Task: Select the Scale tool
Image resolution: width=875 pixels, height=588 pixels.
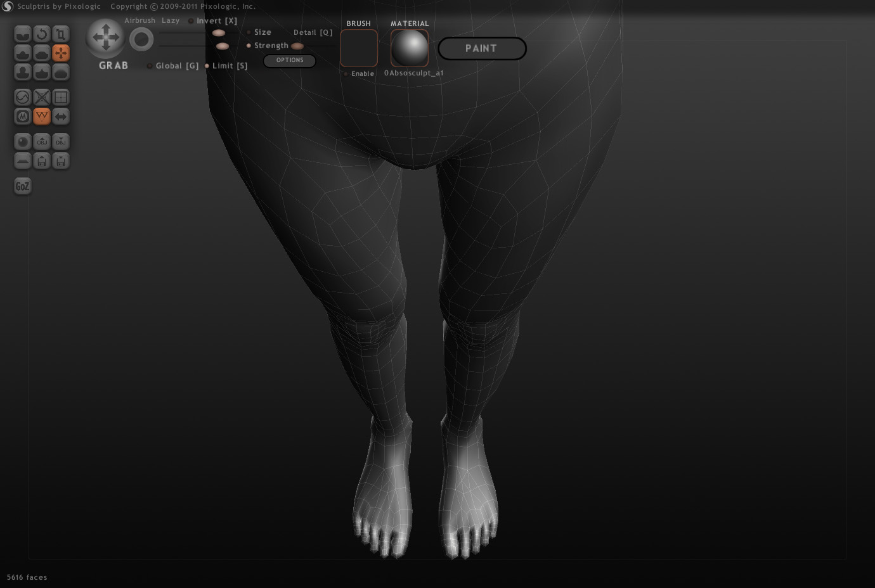Action: tap(61, 34)
